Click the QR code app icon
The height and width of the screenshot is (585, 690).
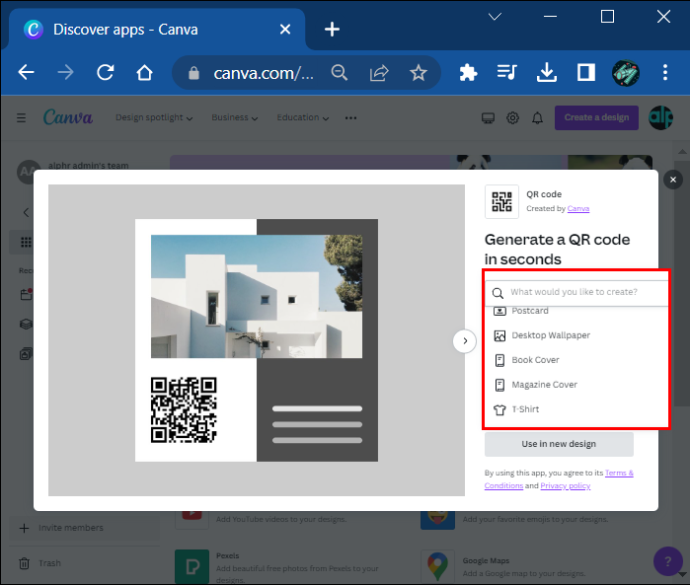[502, 202]
